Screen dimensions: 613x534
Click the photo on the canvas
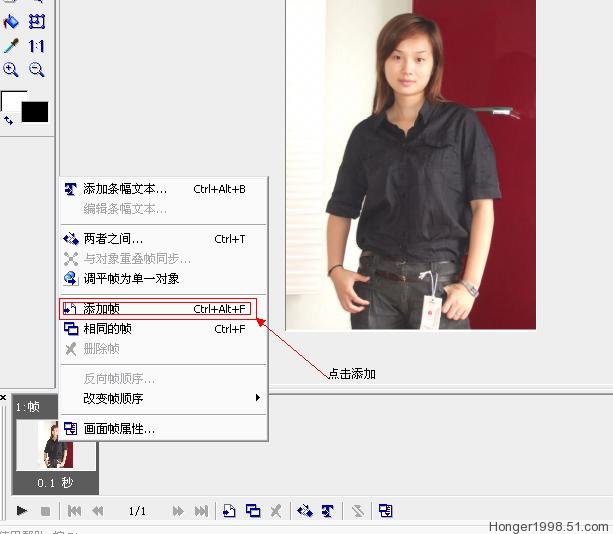tap(410, 165)
